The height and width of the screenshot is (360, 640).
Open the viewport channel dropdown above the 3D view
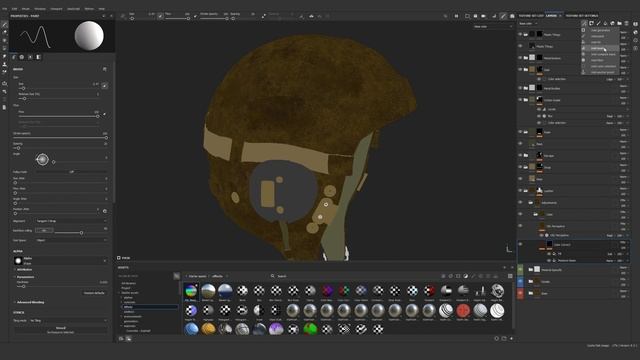pos(493,27)
